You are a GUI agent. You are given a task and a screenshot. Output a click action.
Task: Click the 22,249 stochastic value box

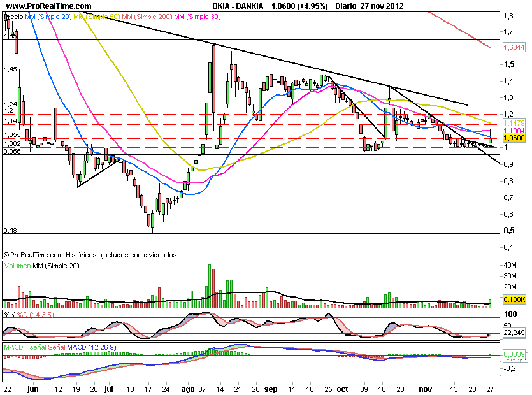(x=514, y=333)
